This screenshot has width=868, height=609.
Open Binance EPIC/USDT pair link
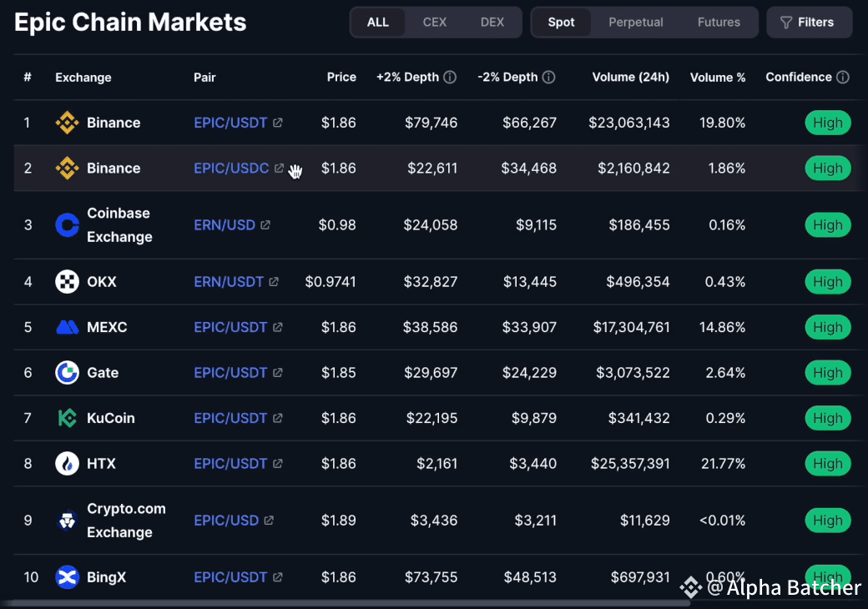point(230,123)
